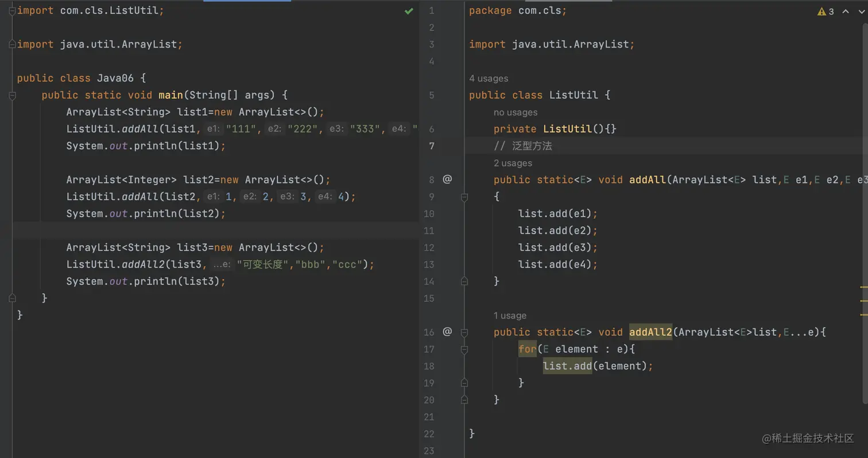Click System.out.println(list1) statement
The image size is (868, 458).
[x=146, y=146]
